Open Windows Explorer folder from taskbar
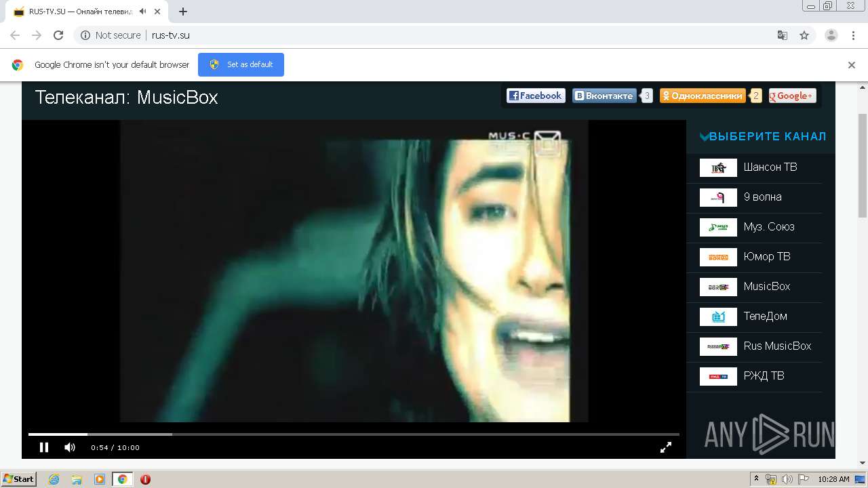Image resolution: width=868 pixels, height=488 pixels. (77, 479)
